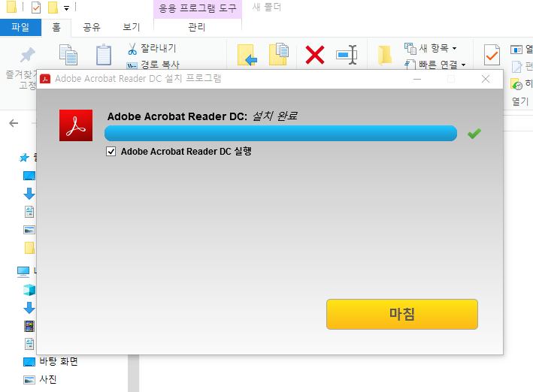
Task: Click the red Adobe Acrobat logo icon
Action: pos(76,125)
